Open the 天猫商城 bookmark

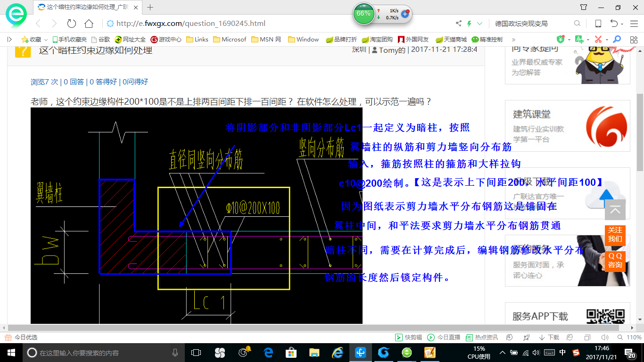click(x=451, y=40)
